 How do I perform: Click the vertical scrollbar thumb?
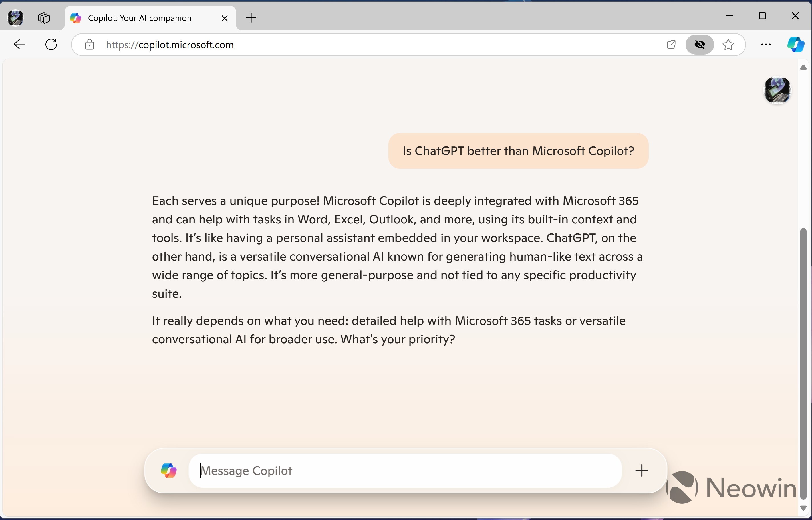(803, 364)
